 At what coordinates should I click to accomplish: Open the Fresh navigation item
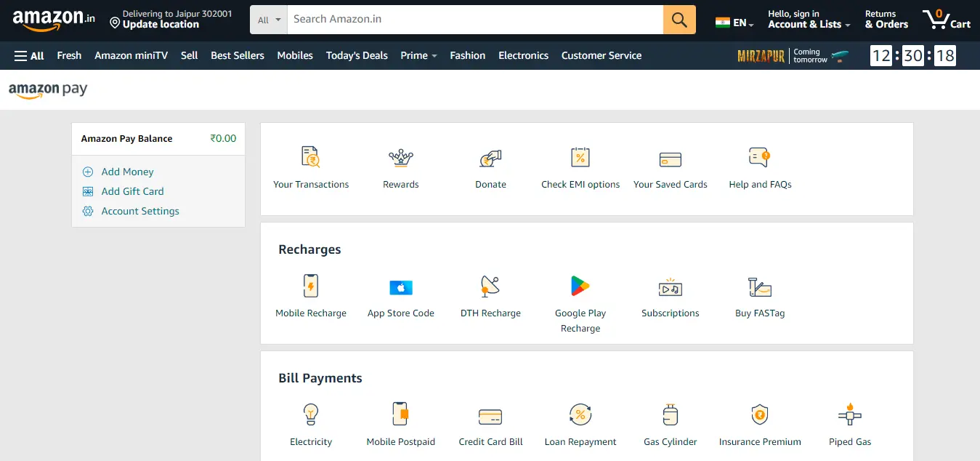pos(69,55)
